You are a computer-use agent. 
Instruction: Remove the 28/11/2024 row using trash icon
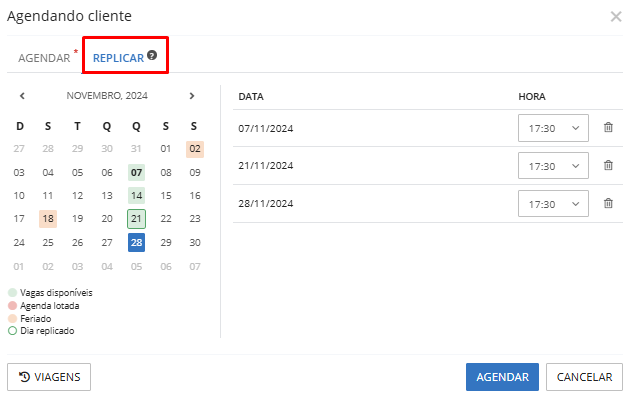(608, 203)
